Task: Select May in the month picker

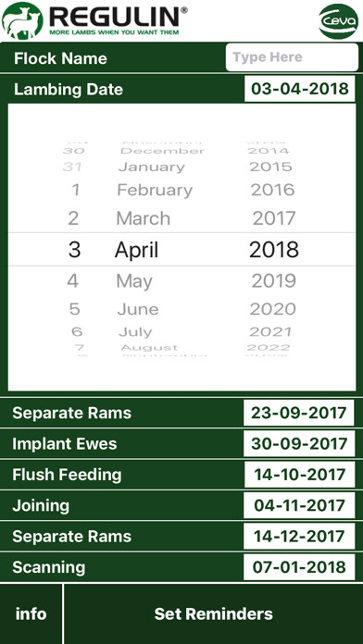Action: pyautogui.click(x=134, y=281)
